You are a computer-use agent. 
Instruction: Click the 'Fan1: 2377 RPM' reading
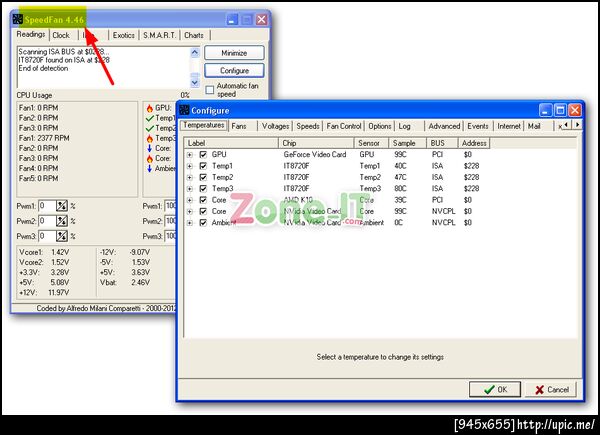(44, 138)
